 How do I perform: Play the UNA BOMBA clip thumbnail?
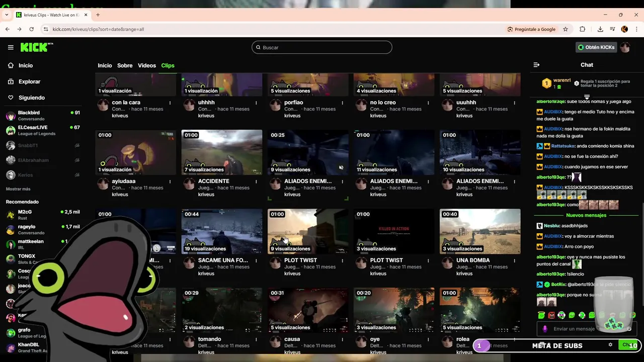click(480, 231)
